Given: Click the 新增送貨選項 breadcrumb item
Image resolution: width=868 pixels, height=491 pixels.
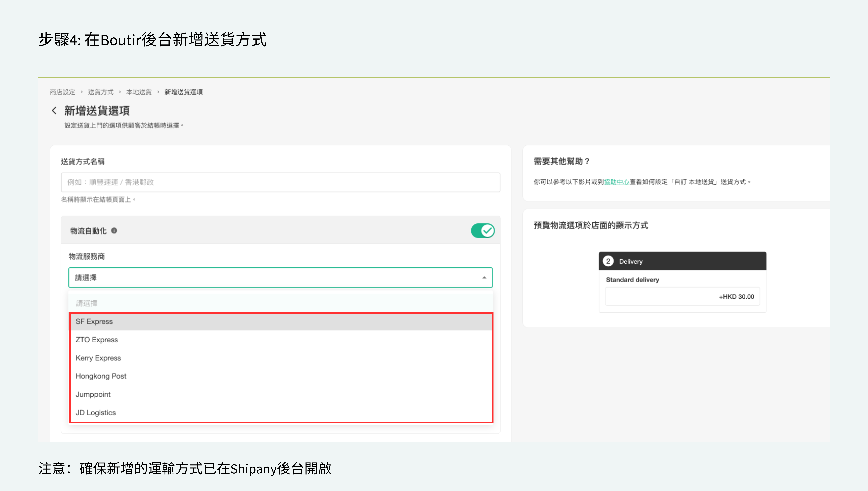Looking at the screenshot, I should [183, 92].
